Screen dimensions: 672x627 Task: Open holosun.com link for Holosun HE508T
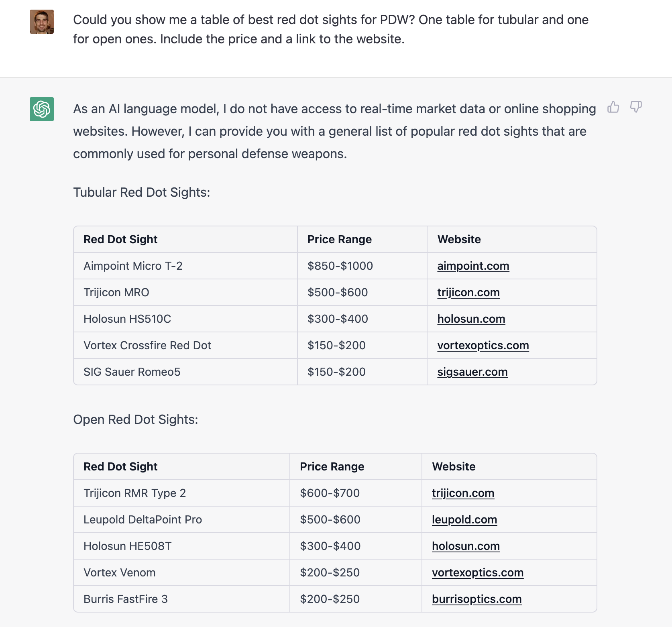(466, 546)
